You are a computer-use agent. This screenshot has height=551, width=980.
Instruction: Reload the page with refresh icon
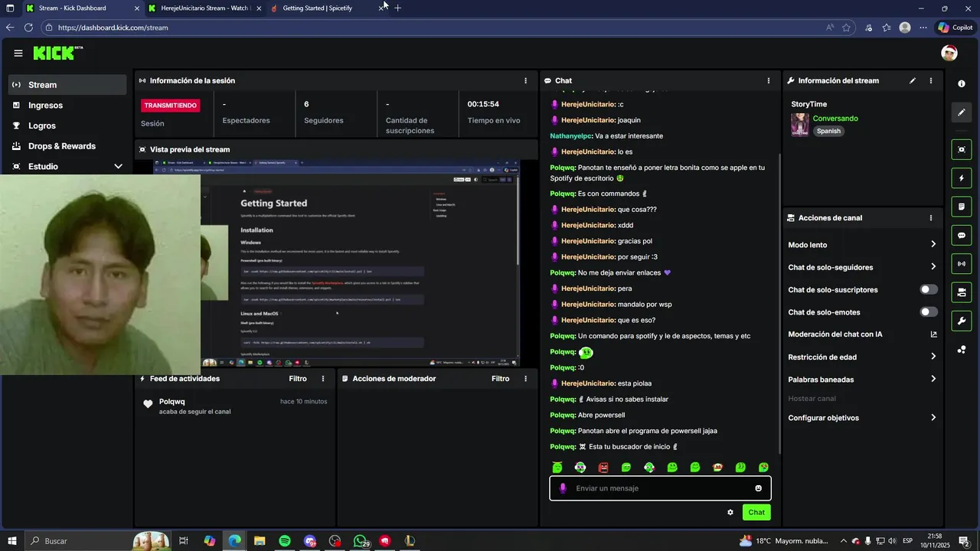point(28,28)
